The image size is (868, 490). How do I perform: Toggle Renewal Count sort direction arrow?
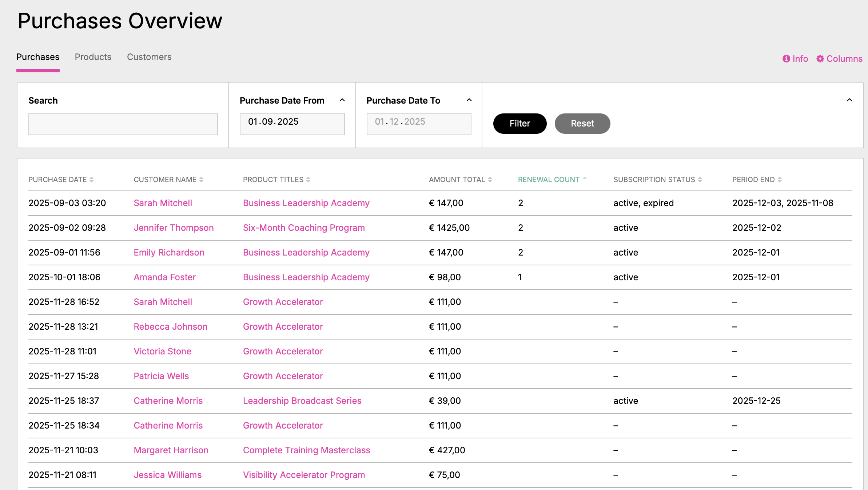coord(585,178)
